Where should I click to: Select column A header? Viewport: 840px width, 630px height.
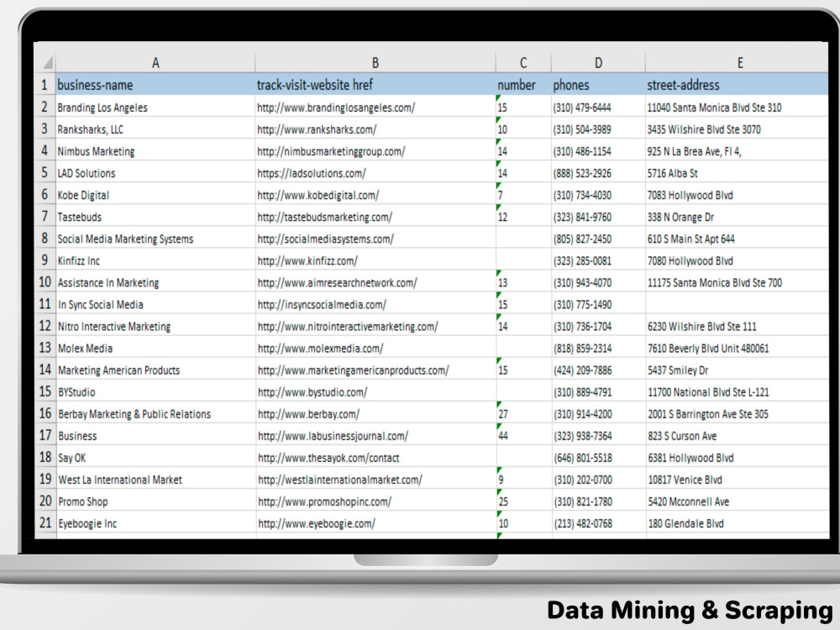(x=155, y=63)
